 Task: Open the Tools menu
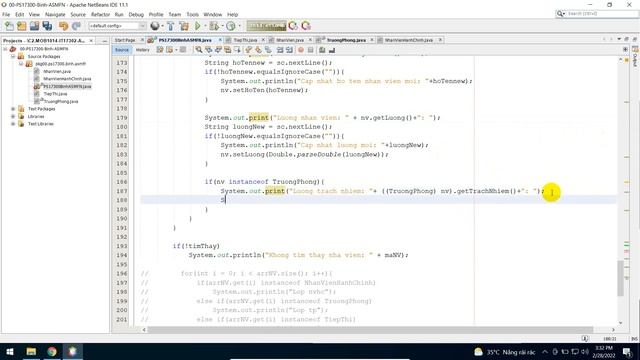(192, 14)
